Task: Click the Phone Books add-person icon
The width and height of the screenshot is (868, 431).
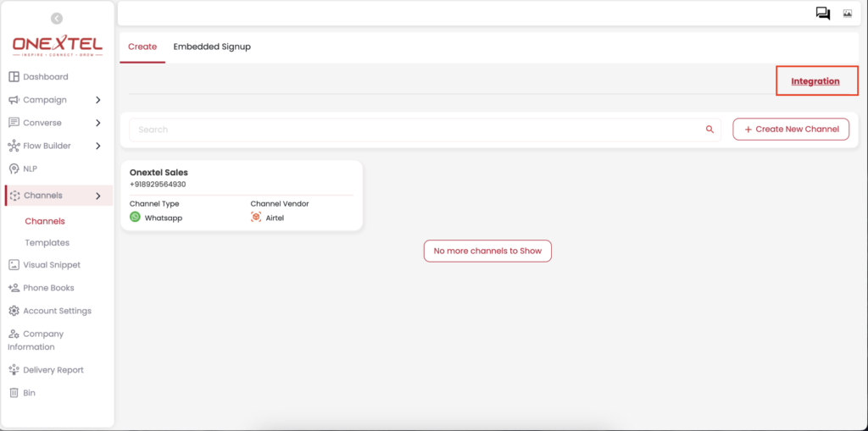Action: coord(14,288)
